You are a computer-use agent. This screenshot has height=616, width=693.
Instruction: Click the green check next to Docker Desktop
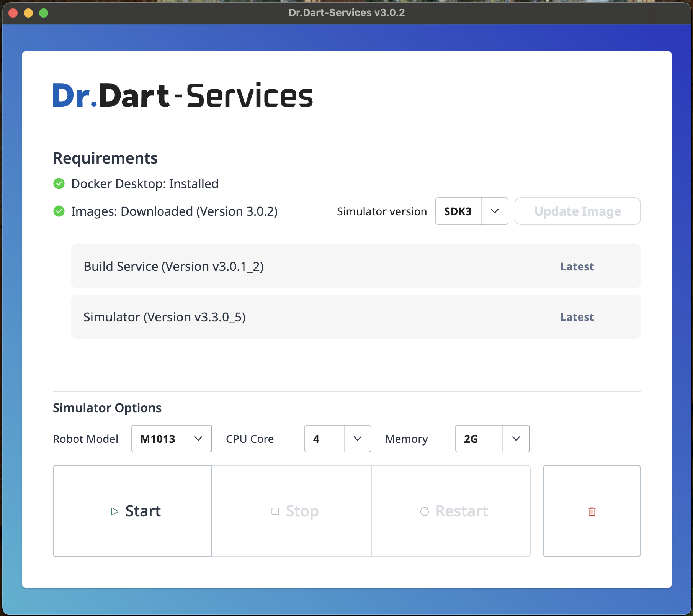[59, 184]
